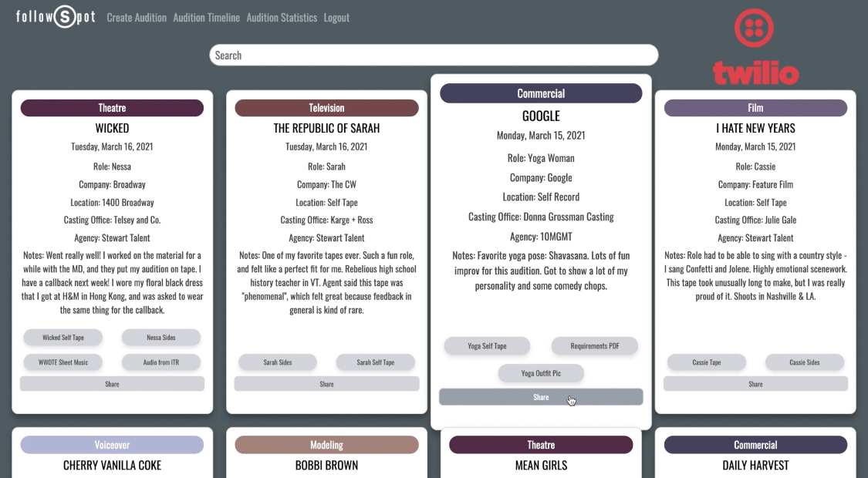Click the Commercial tag on Daily Harvest card
The width and height of the screenshot is (868, 478).
[755, 445]
